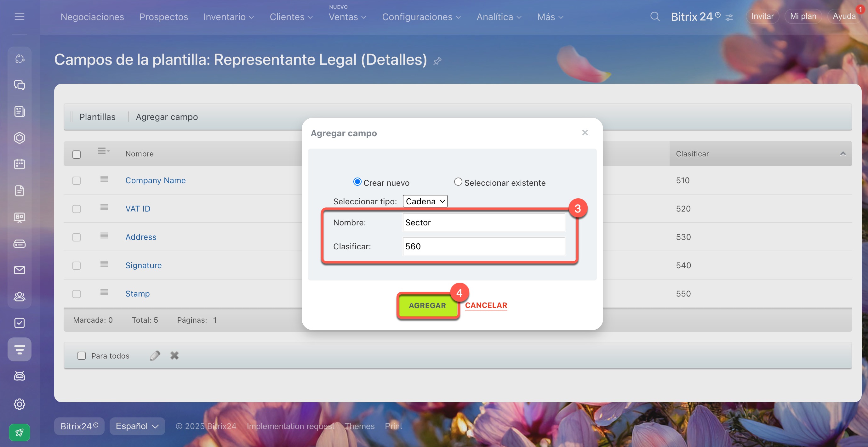
Task: Click the Nombre input containing Sector
Action: click(x=483, y=222)
